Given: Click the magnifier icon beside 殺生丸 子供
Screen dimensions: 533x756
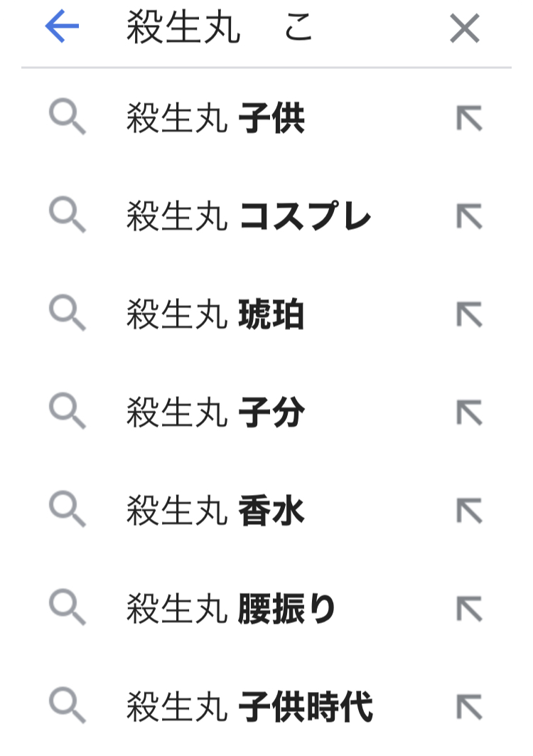Looking at the screenshot, I should (x=68, y=119).
